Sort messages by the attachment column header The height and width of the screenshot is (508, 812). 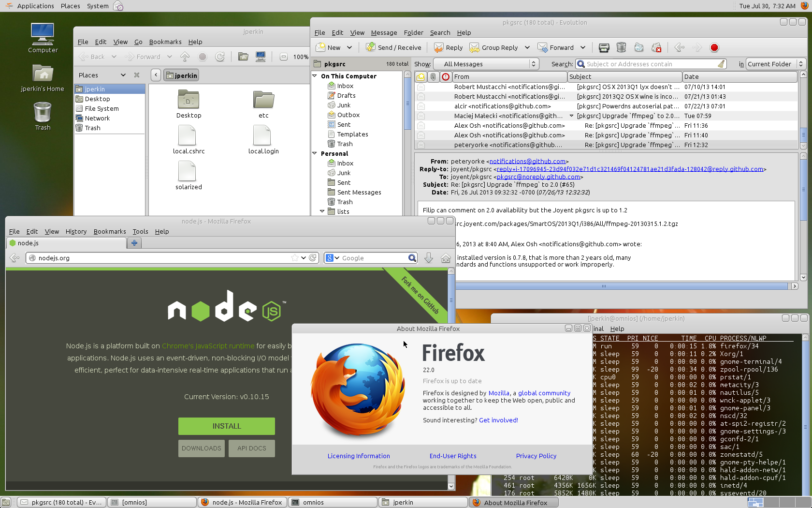(x=433, y=77)
